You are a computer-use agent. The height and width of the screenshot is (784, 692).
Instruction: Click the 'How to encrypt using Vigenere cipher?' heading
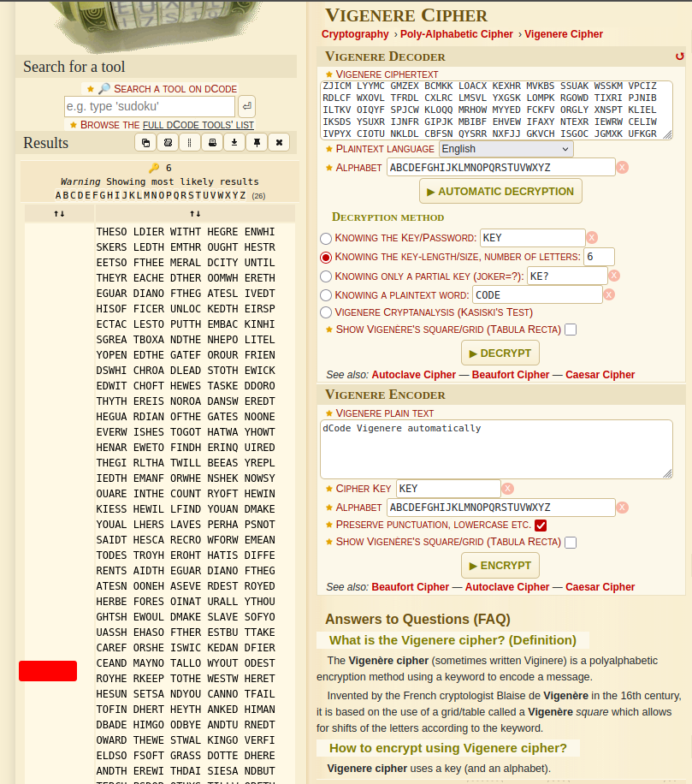[448, 748]
